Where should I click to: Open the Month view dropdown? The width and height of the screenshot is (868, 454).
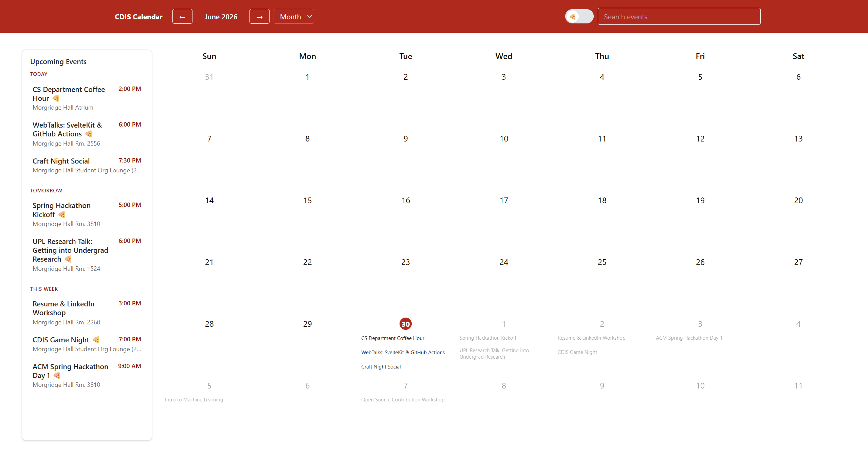coord(294,17)
